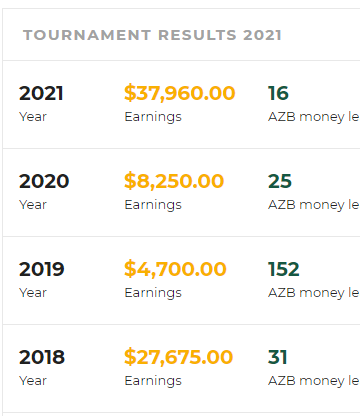Select the 2019 year label

(x=42, y=269)
